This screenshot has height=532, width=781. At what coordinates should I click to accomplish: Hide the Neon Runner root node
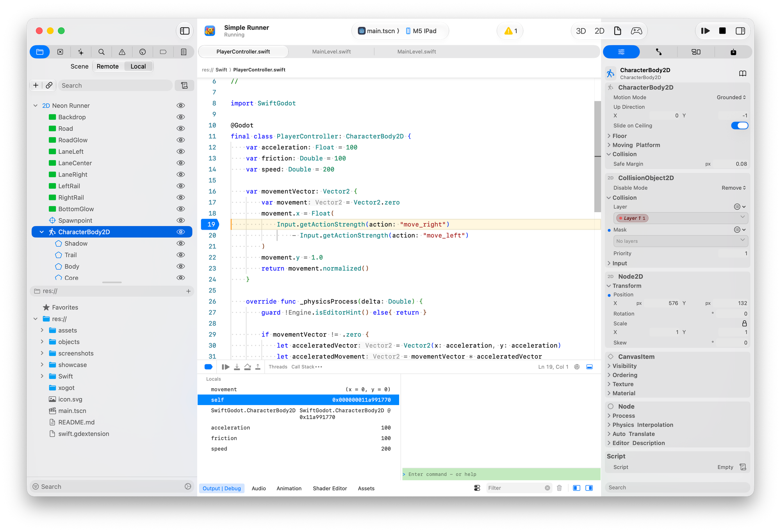click(x=180, y=105)
